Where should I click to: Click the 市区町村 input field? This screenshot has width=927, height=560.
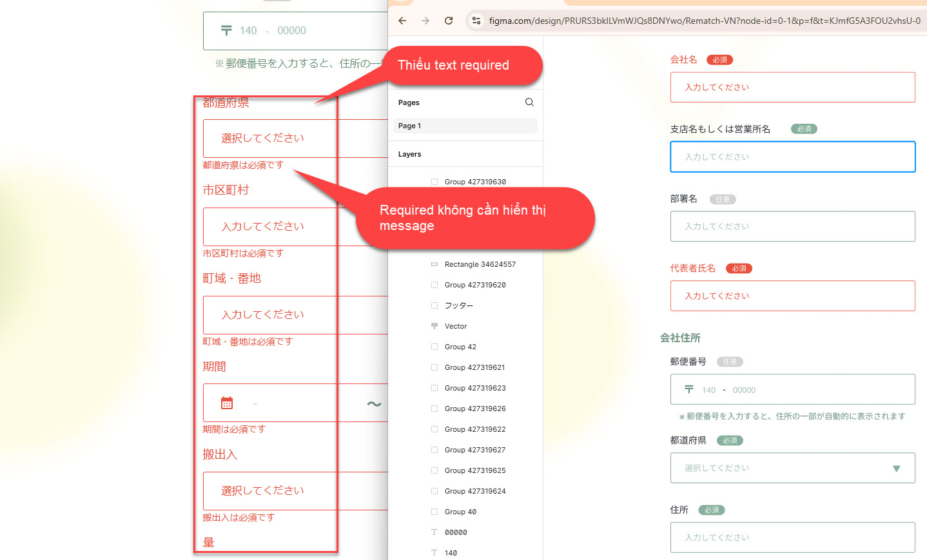pyautogui.click(x=271, y=227)
